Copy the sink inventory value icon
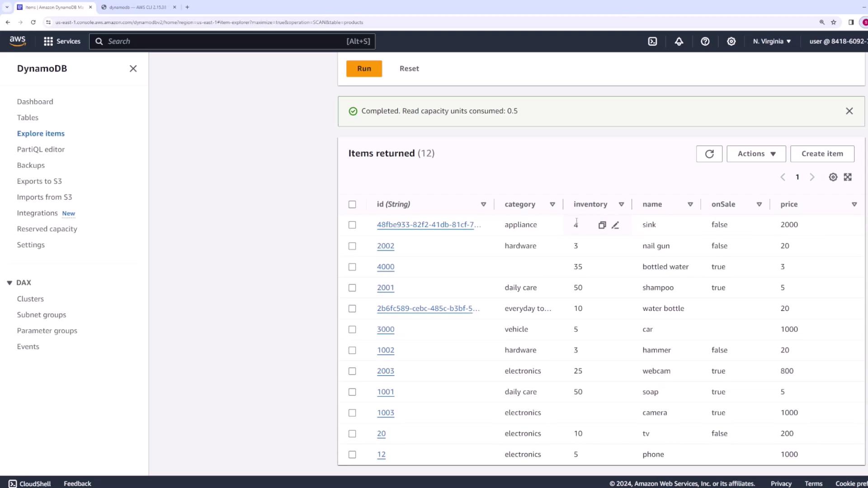Image resolution: width=868 pixels, height=488 pixels. coord(602,225)
